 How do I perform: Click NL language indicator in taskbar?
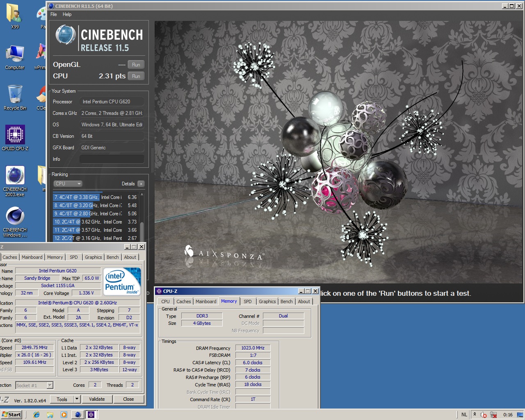(464, 415)
